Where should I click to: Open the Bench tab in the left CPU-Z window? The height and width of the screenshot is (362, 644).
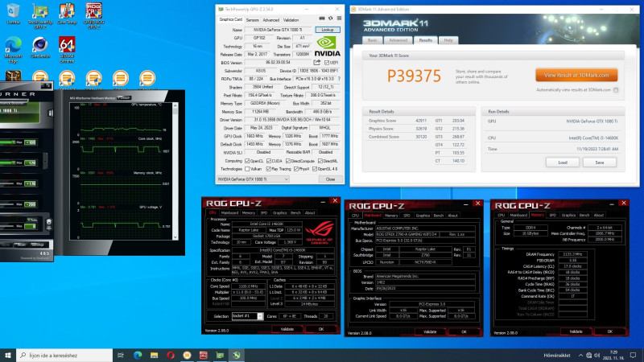pyautogui.click(x=295, y=213)
